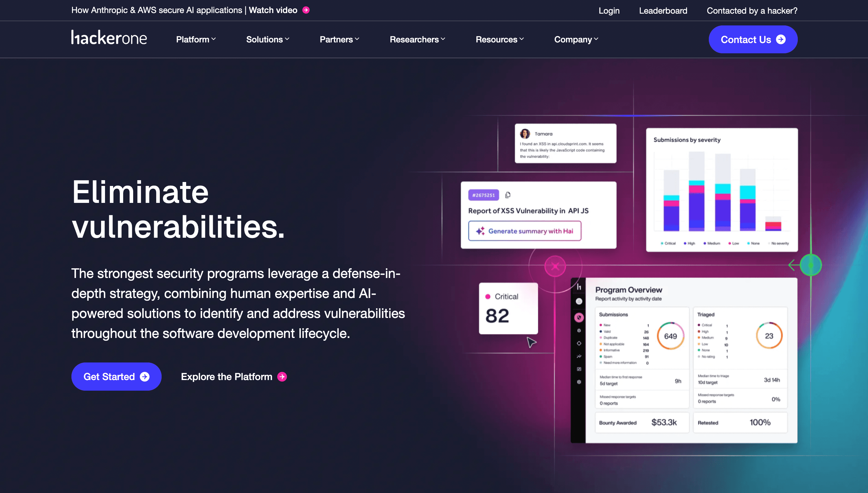Image resolution: width=868 pixels, height=493 pixels.
Task: Click None legend item in severity chart
Action: [753, 243]
